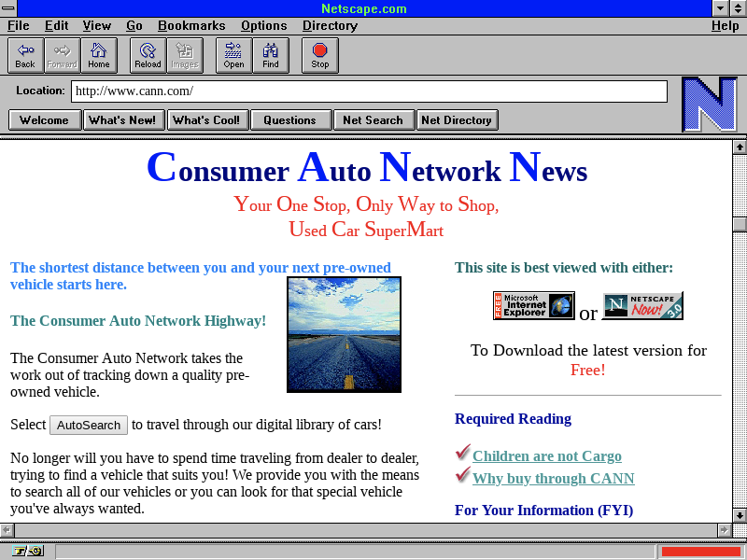Click the Location URL field
This screenshot has width=747, height=560.
pos(369,91)
